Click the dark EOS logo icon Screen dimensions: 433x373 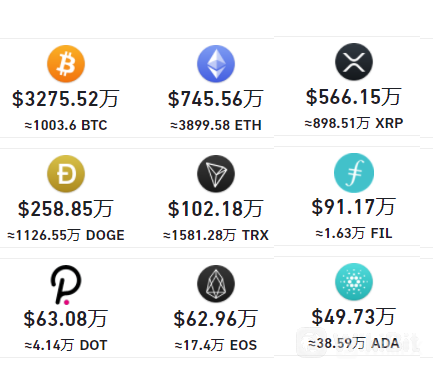point(216,284)
